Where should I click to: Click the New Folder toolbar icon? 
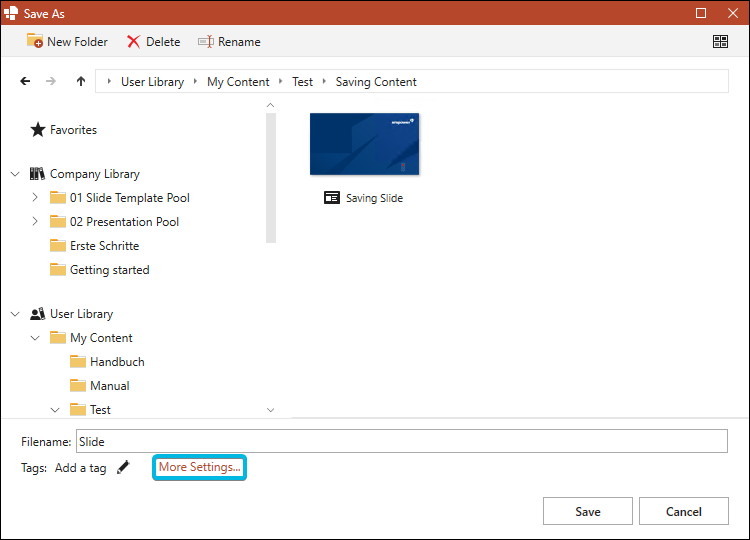[35, 41]
